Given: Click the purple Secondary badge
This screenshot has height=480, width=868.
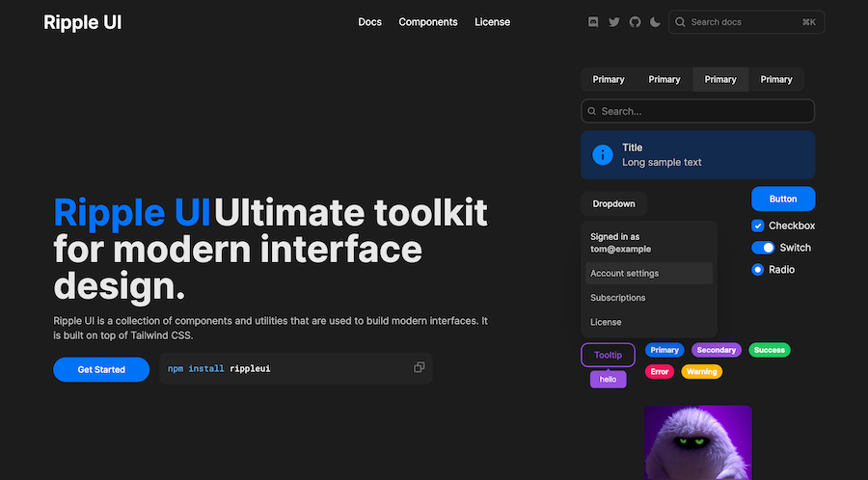Looking at the screenshot, I should [716, 350].
